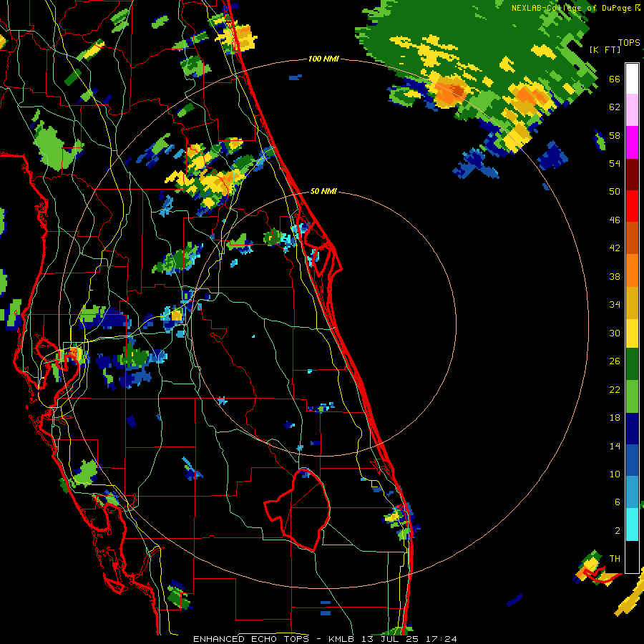
Task: Select the yellow legend swatch above 30
Action: click(632, 333)
